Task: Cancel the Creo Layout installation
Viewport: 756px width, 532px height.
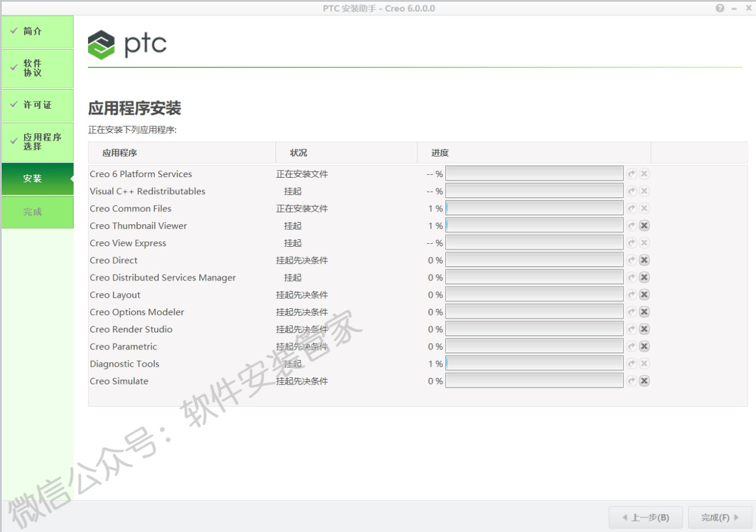Action: click(644, 295)
